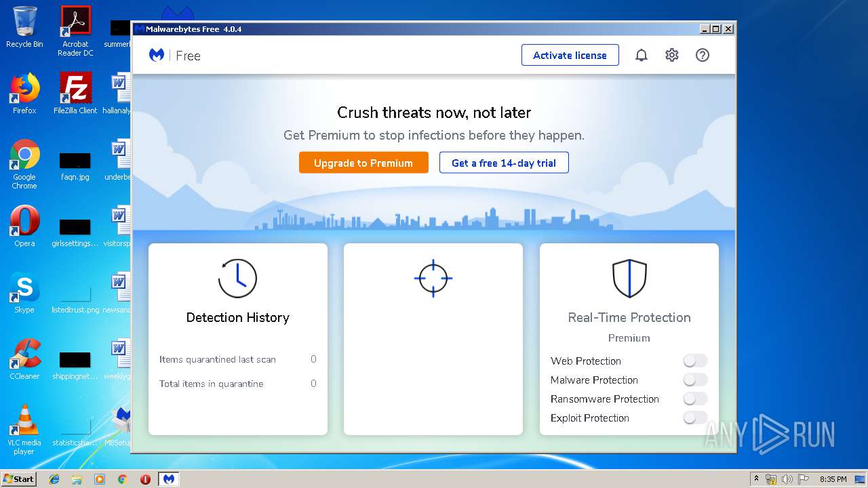Open VLC media player desktop shortcut
This screenshot has height=488, width=868.
click(x=24, y=430)
